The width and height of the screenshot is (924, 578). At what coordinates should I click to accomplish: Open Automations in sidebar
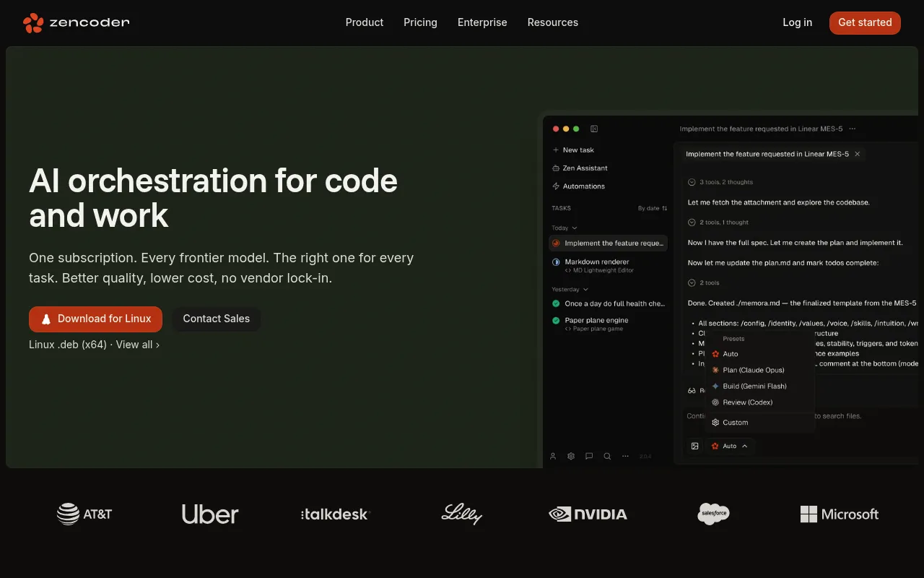coord(578,186)
